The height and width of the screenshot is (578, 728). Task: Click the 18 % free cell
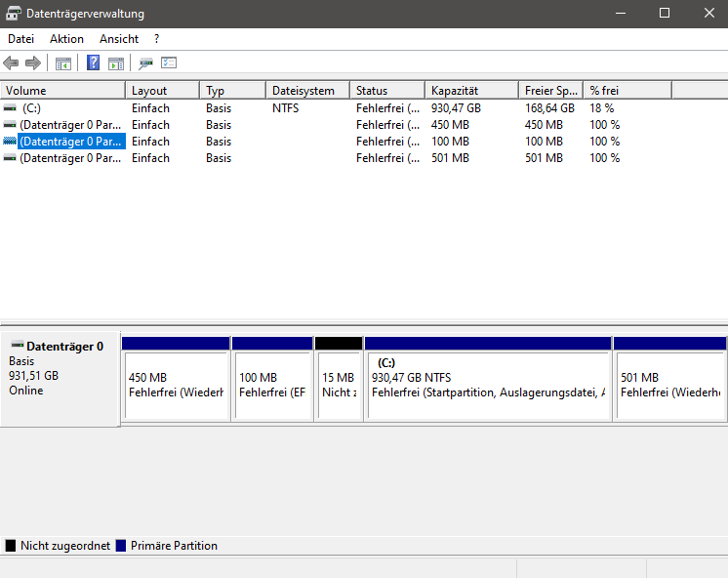click(x=602, y=108)
